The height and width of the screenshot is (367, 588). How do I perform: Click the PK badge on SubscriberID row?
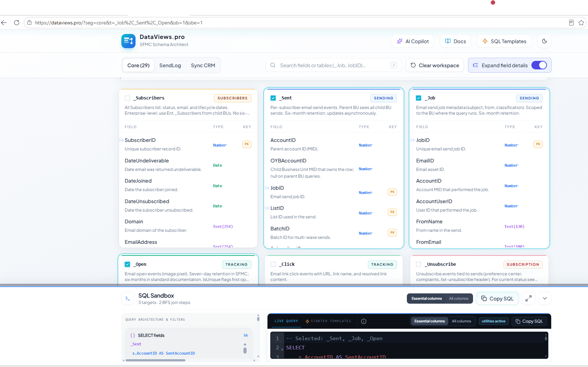pos(247,144)
